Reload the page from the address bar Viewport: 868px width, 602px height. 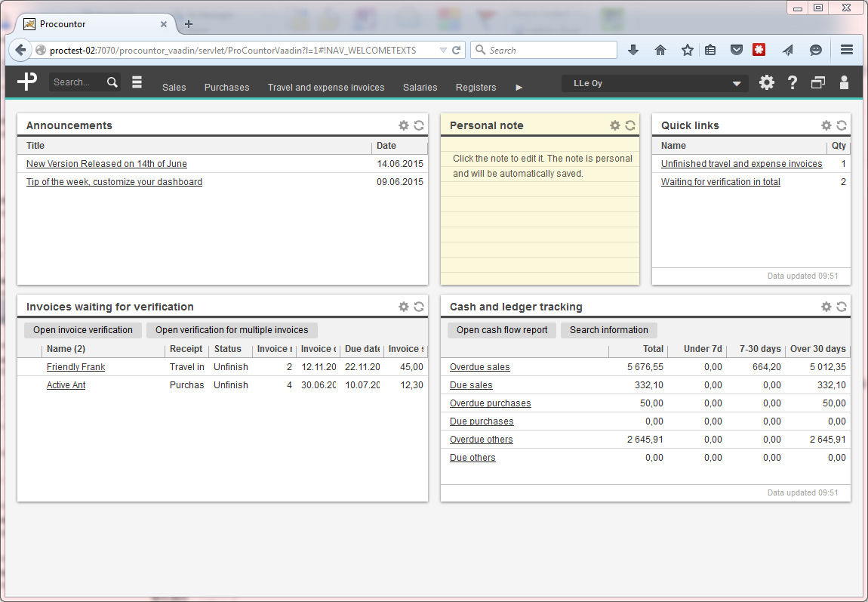coord(456,50)
